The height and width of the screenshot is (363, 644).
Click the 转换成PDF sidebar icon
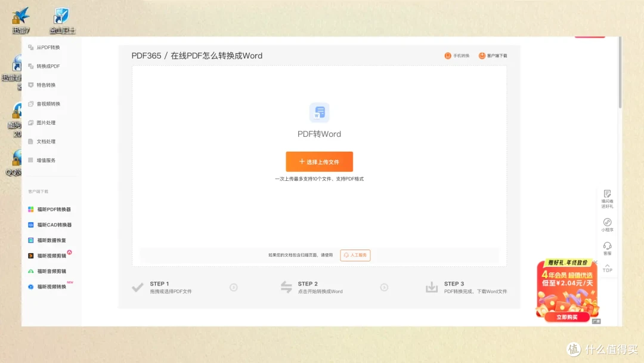31,66
